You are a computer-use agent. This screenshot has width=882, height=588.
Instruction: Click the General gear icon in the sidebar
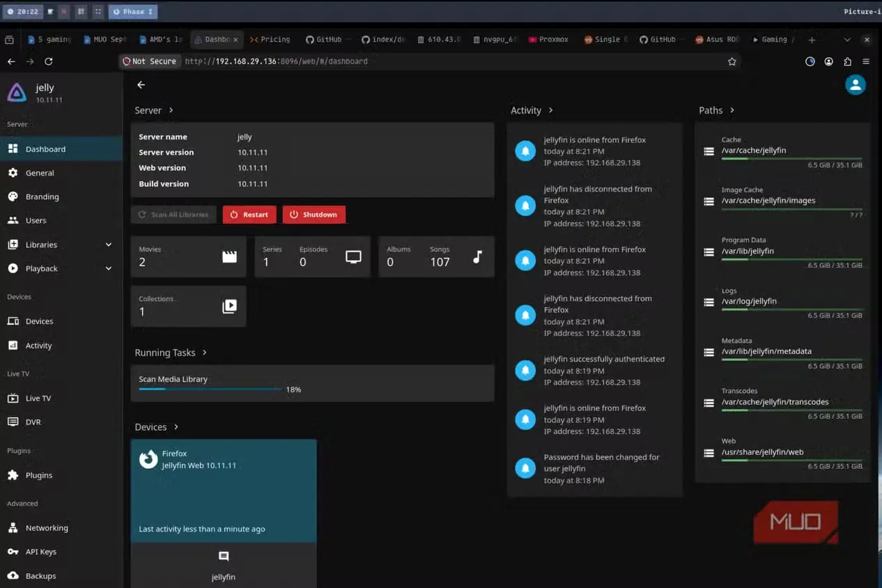[13, 173]
